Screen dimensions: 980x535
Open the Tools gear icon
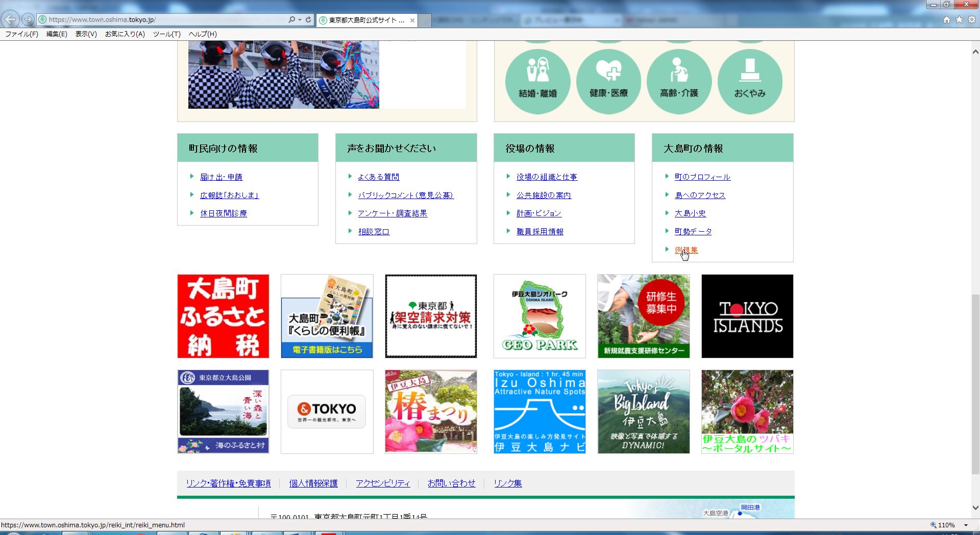(972, 19)
